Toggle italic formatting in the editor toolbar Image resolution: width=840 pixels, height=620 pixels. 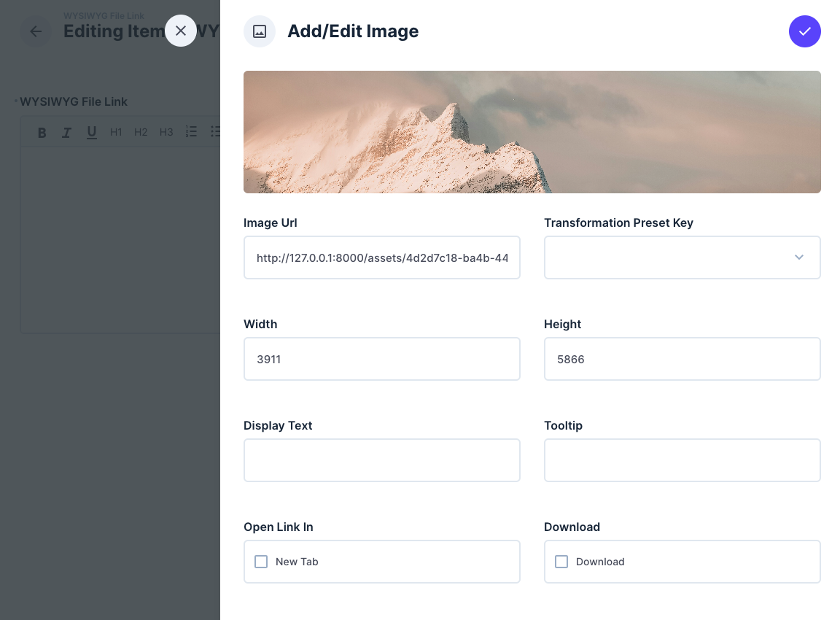(x=66, y=132)
